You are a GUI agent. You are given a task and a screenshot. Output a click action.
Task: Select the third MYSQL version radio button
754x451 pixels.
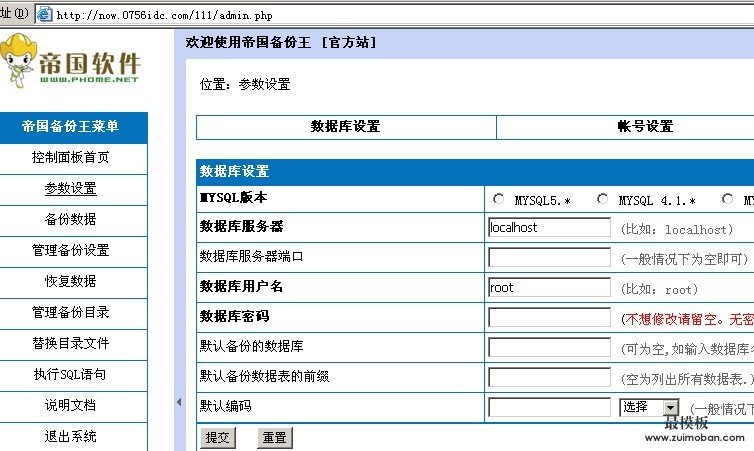(x=728, y=199)
